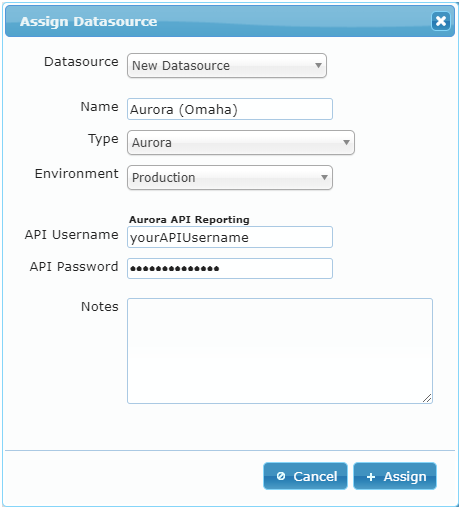Click the API Username label
The width and height of the screenshot is (462, 513).
point(72,235)
